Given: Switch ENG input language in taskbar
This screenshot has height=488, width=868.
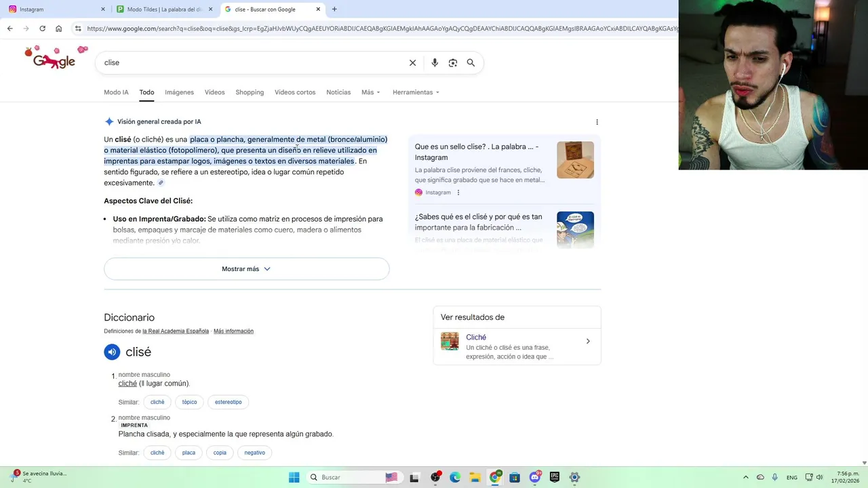Looking at the screenshot, I should (x=791, y=477).
